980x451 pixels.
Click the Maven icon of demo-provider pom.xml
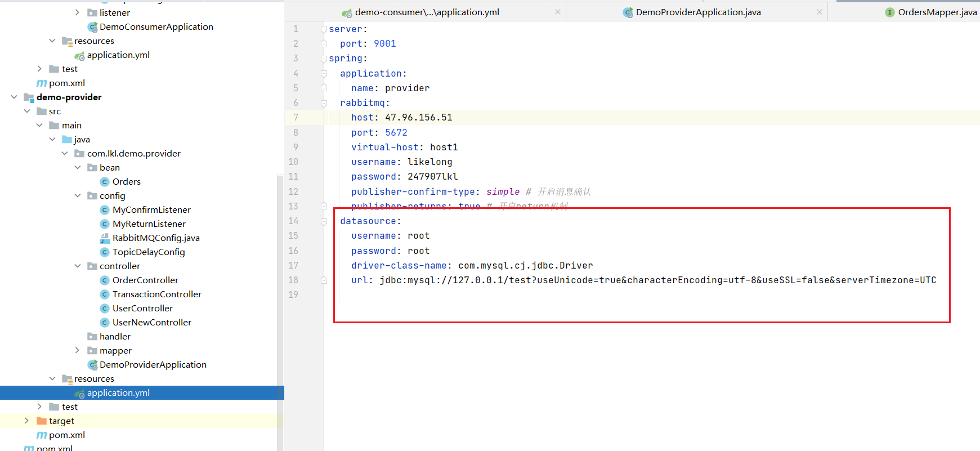pos(42,435)
